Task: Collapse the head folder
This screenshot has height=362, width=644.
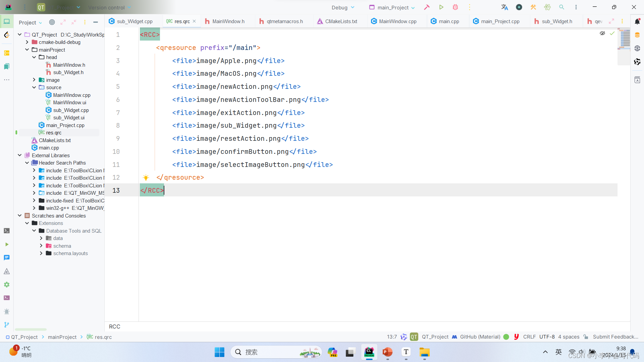Action: 34,57
